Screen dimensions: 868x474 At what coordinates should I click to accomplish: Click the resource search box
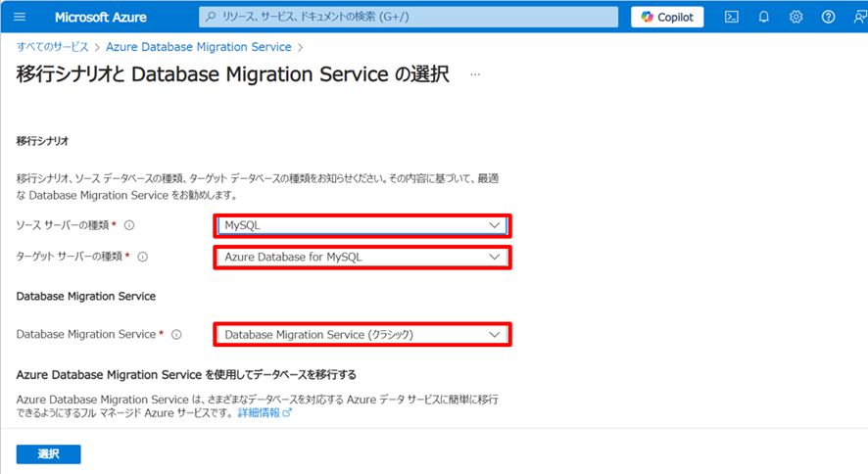409,17
